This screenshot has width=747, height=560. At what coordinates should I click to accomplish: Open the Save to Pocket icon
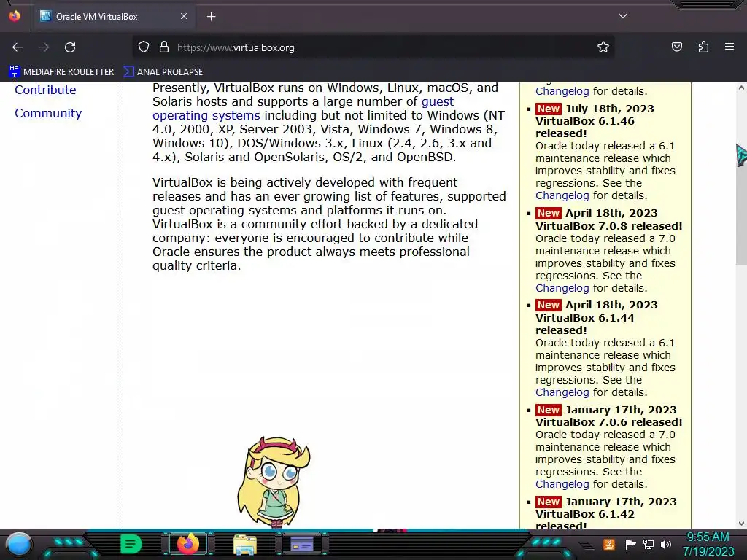coord(677,47)
